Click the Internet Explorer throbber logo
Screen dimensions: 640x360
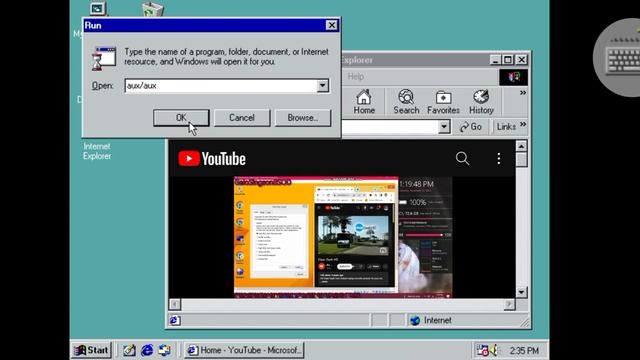coord(513,77)
